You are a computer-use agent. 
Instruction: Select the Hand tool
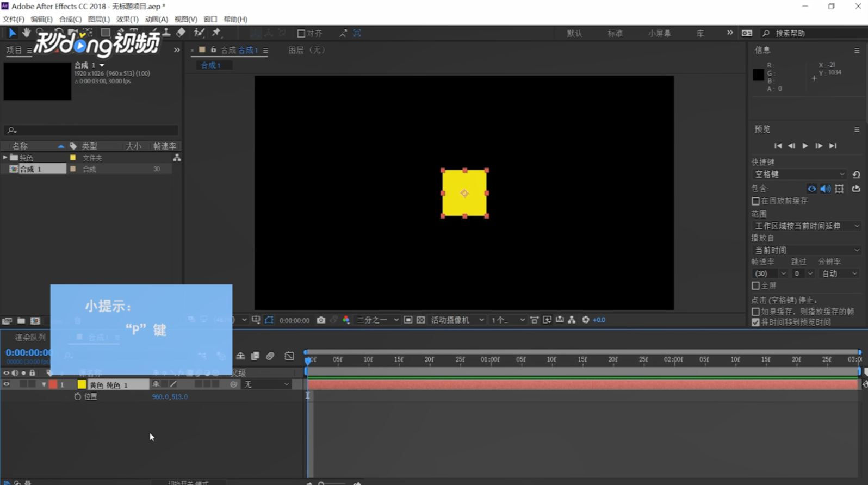(x=26, y=33)
